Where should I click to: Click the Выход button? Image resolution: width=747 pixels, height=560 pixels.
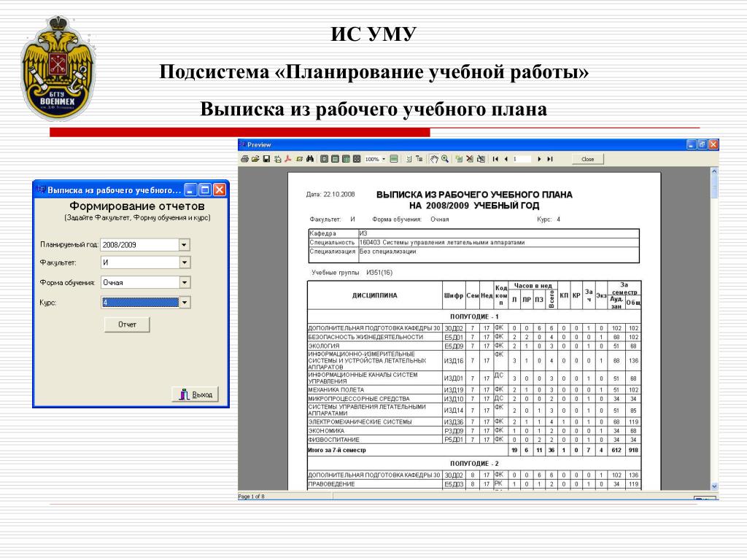(x=196, y=394)
